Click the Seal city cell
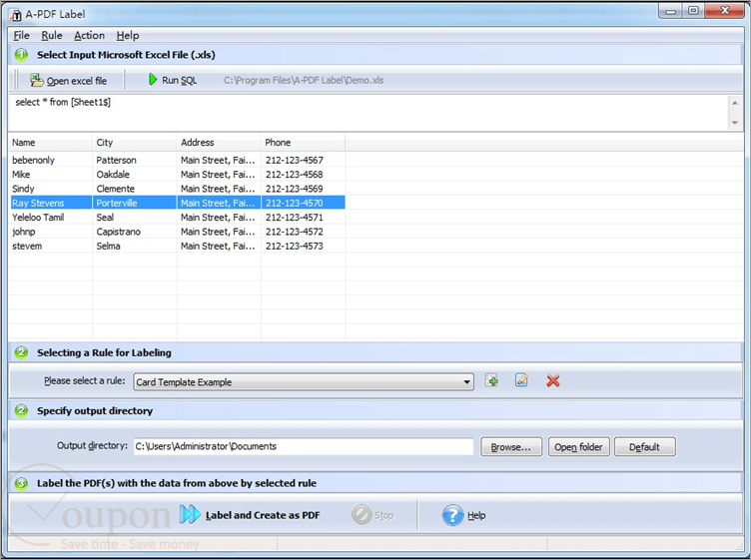The height and width of the screenshot is (560, 751). tap(105, 218)
